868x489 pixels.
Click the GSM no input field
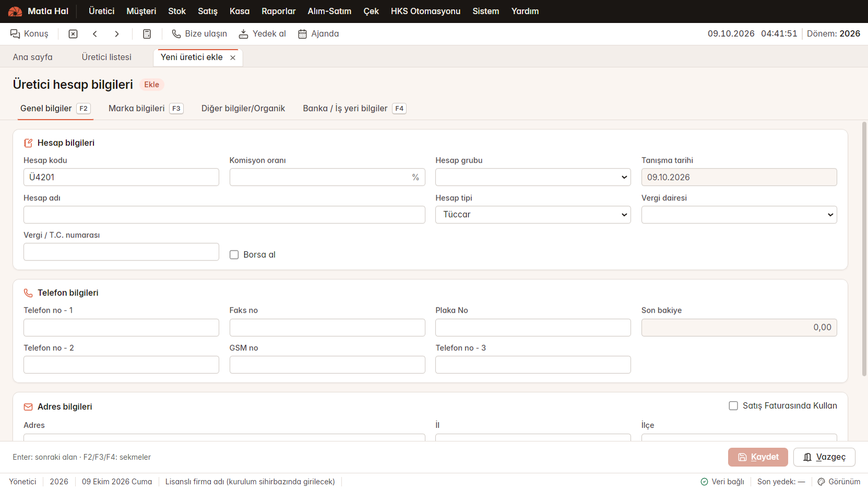tap(327, 365)
